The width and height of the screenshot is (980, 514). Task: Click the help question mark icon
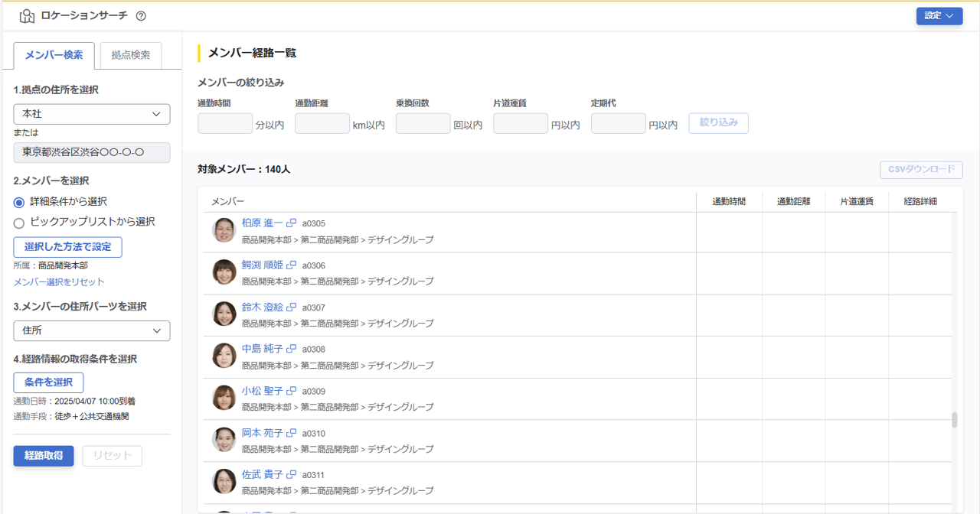(x=141, y=15)
